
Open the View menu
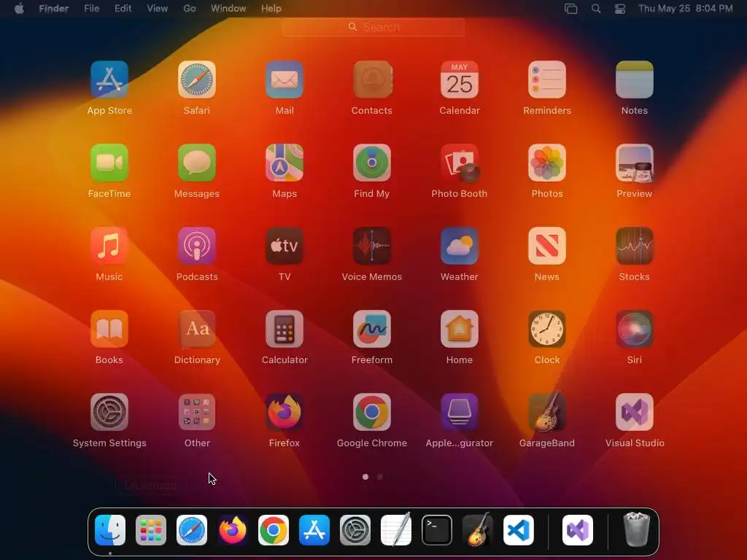(x=158, y=8)
